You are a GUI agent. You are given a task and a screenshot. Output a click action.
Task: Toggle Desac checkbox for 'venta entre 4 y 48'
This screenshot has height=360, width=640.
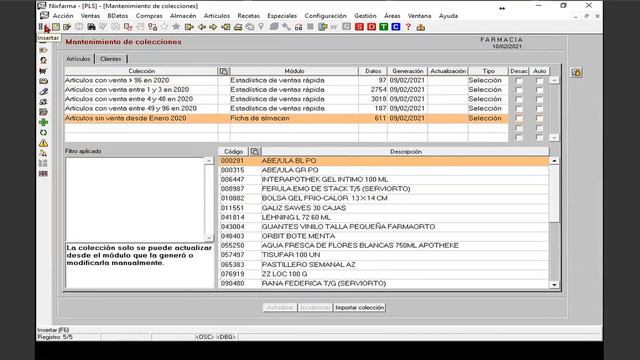pos(519,100)
